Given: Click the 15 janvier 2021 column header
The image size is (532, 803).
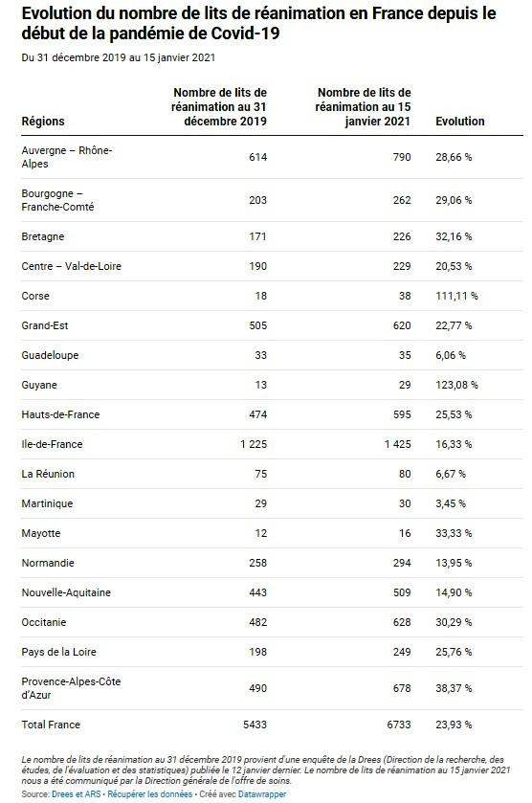Looking at the screenshot, I should [363, 107].
